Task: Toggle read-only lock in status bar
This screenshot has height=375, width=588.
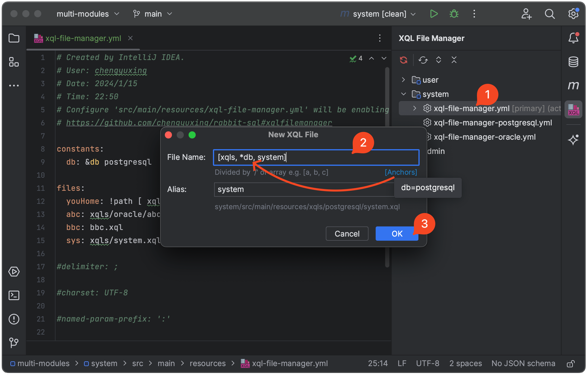Action: 570,363
